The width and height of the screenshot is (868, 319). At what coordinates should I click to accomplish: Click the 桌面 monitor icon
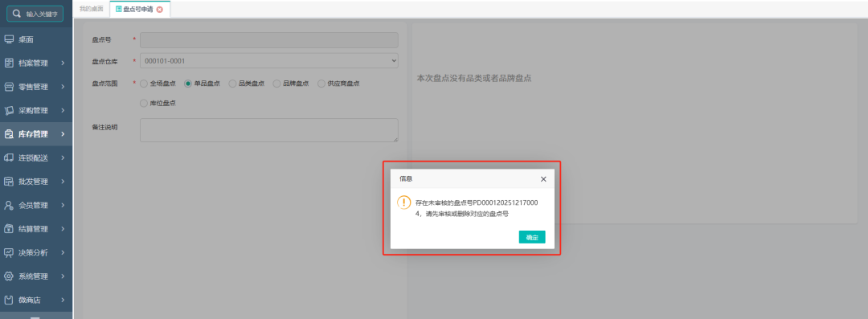click(x=9, y=39)
